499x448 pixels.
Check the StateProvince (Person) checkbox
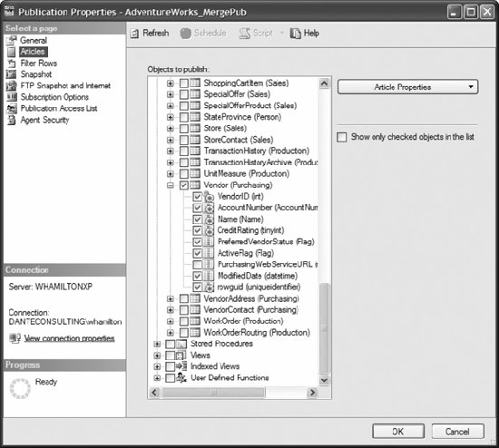[x=184, y=117]
